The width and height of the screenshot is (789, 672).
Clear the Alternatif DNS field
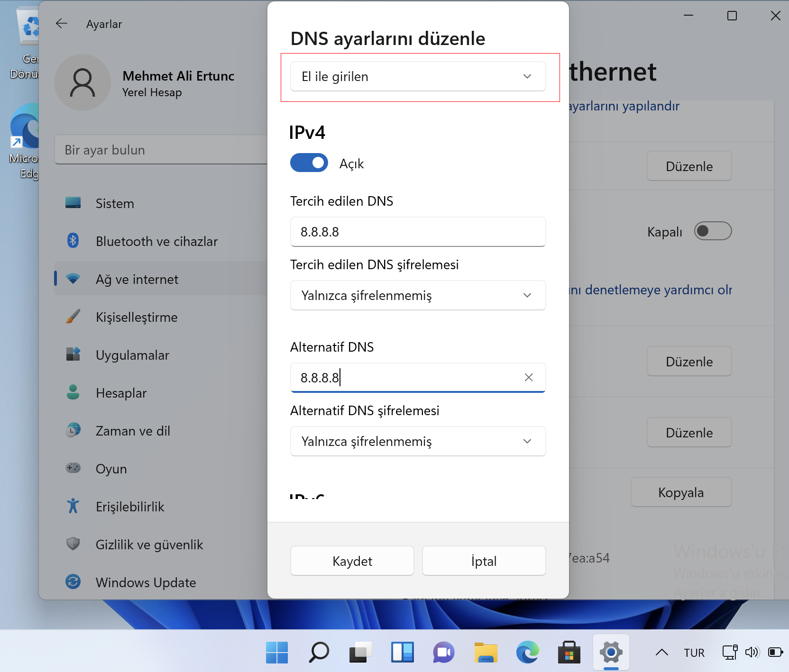528,377
